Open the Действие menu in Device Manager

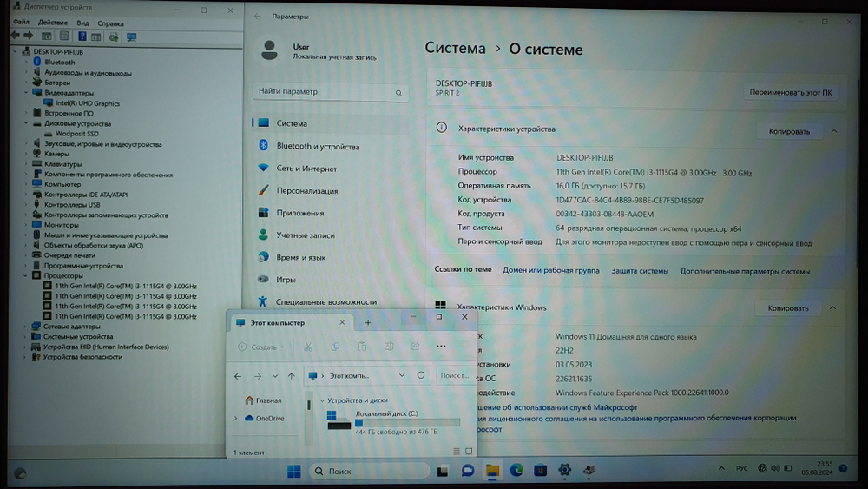pos(53,23)
